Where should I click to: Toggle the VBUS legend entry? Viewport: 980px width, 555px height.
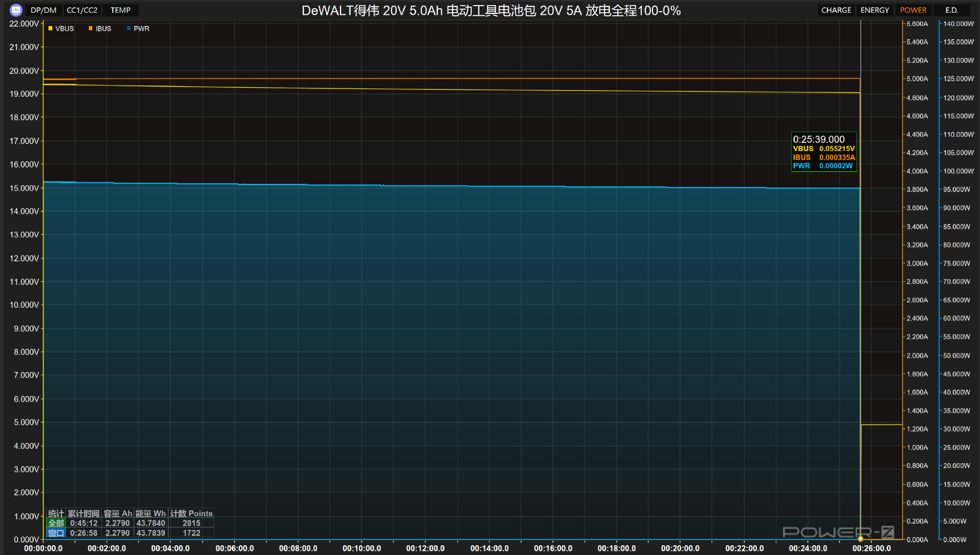point(61,29)
